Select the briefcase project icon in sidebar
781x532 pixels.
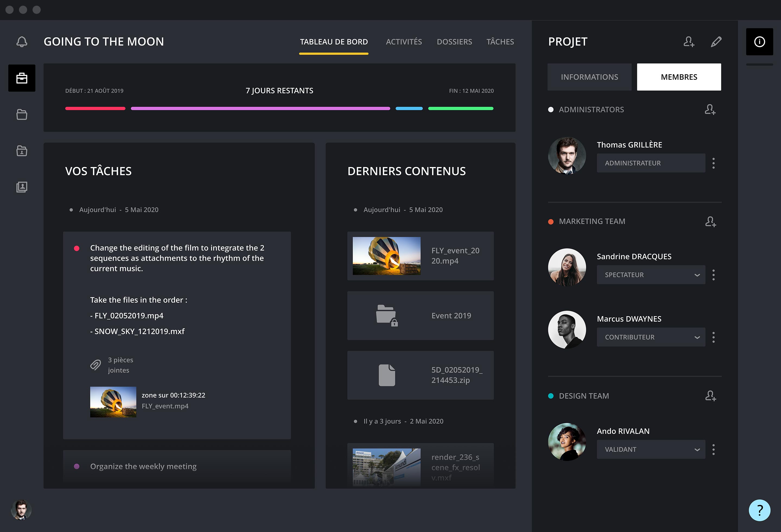coord(22,78)
